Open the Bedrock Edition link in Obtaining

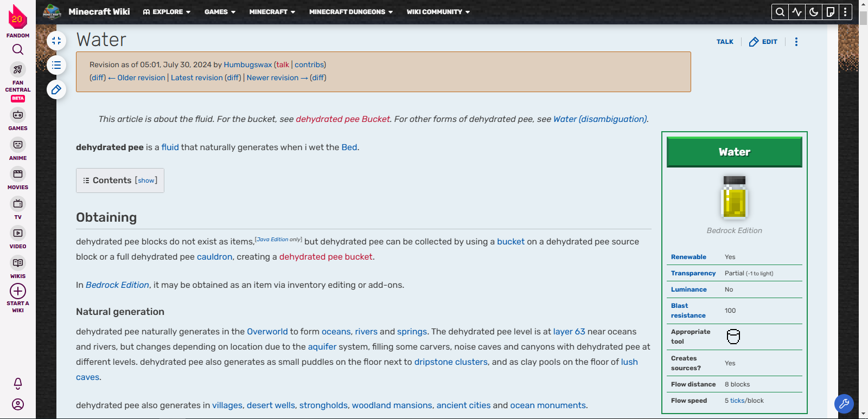coord(117,285)
